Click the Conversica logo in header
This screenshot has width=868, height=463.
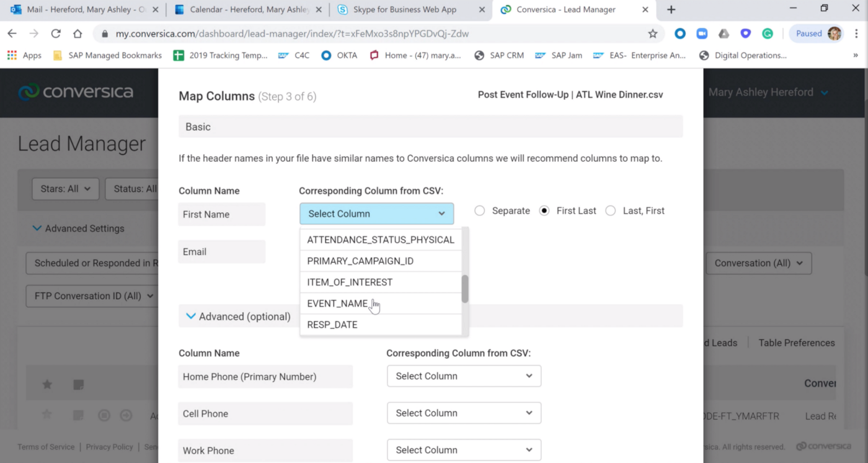(75, 92)
